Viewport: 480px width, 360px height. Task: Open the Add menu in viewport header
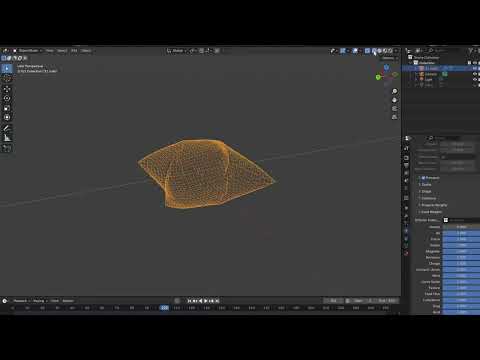coord(74,51)
